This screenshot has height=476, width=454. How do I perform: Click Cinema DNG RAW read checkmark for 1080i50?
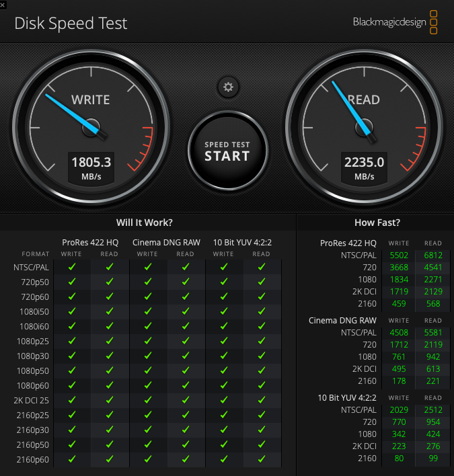point(186,311)
